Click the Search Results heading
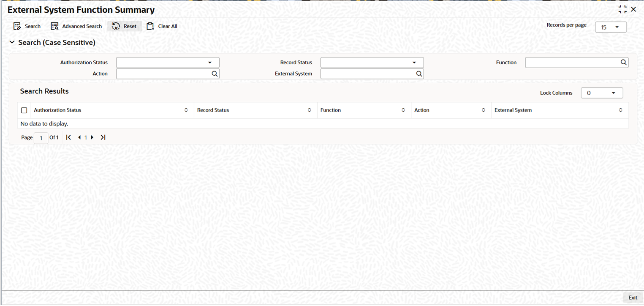Screen dimensions: 644x306 pos(44,91)
